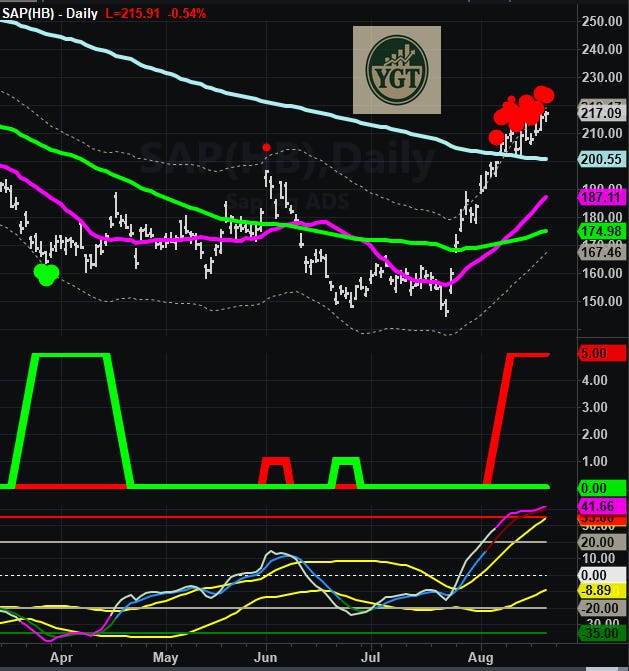Click the 174.98 green average tag
The width and height of the screenshot is (629, 671).
coord(601,231)
